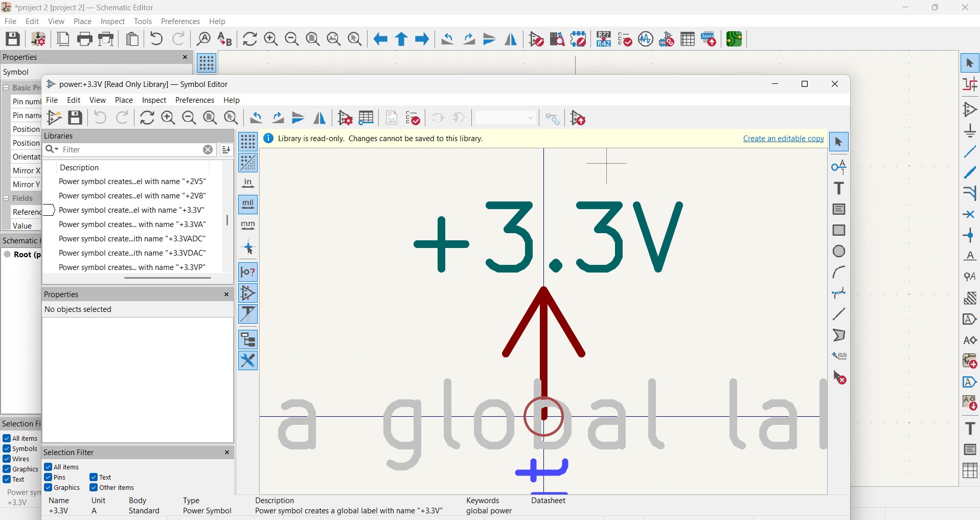The width and height of the screenshot is (980, 520).
Task: Toggle Wires checkbox in Schematic Editor filter
Action: (x=7, y=459)
